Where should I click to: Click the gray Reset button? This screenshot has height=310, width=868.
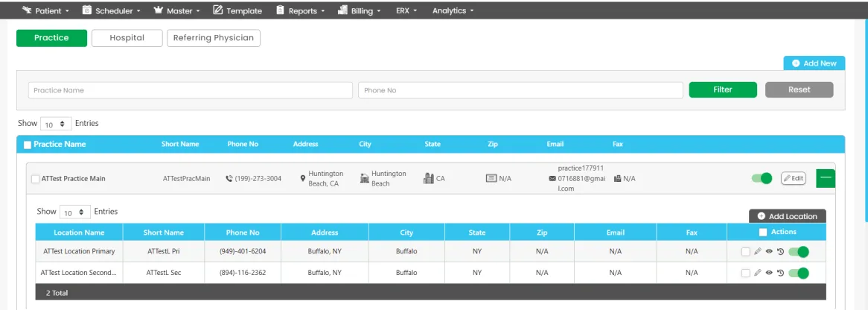pos(800,89)
